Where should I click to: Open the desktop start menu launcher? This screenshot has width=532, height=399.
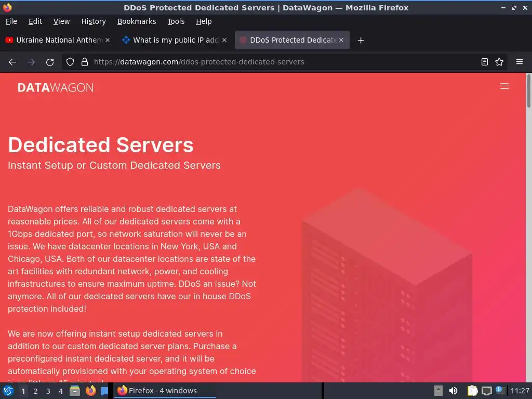[7, 391]
